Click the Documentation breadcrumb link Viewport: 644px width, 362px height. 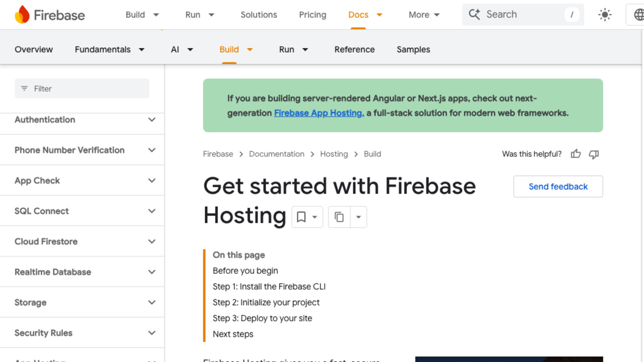[x=277, y=154]
